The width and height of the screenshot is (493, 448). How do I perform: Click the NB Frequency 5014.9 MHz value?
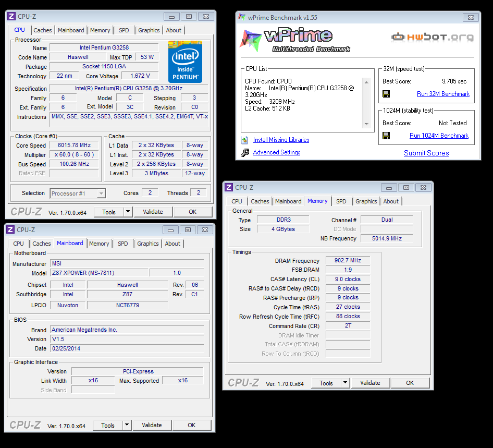(x=387, y=238)
